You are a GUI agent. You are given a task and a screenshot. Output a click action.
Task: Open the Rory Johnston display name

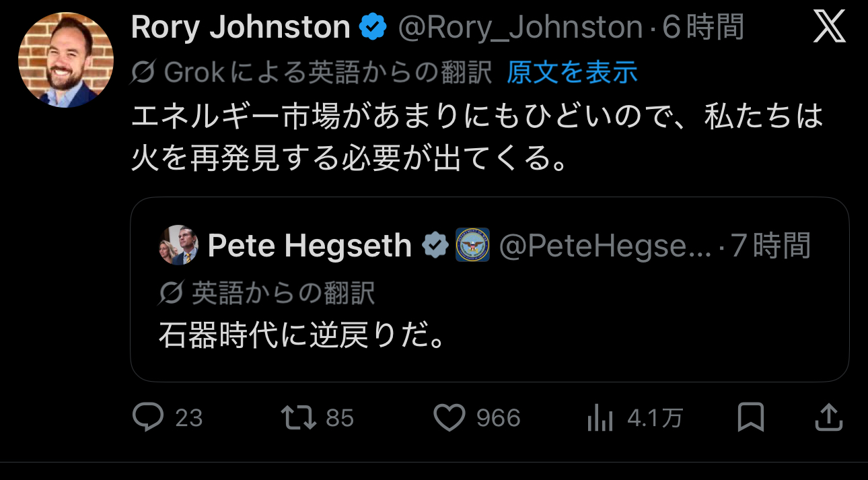240,28
